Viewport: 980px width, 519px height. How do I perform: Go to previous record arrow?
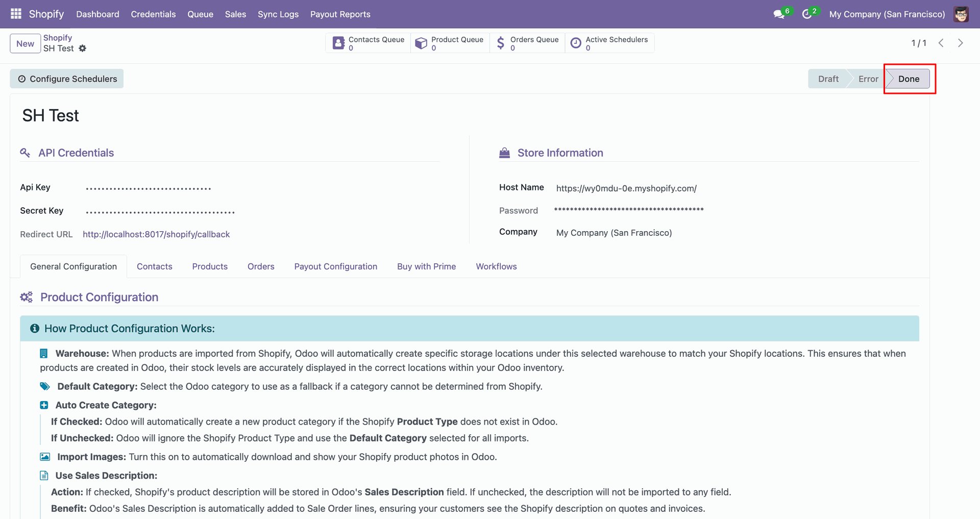(941, 43)
